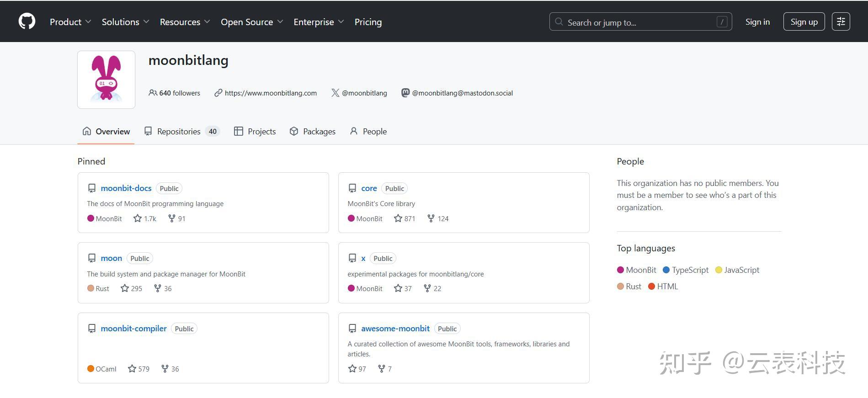Click star count icon for moonbit-docs
This screenshot has width=868, height=398.
tap(138, 218)
